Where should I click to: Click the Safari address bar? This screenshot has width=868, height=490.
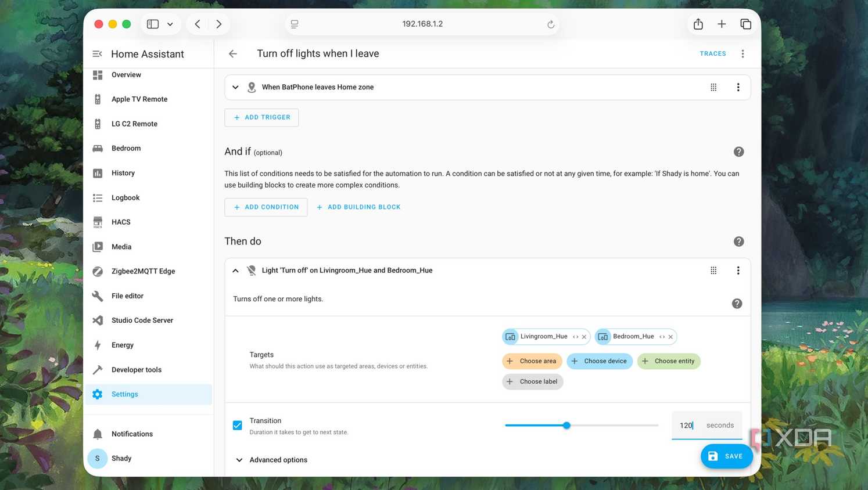(x=422, y=24)
